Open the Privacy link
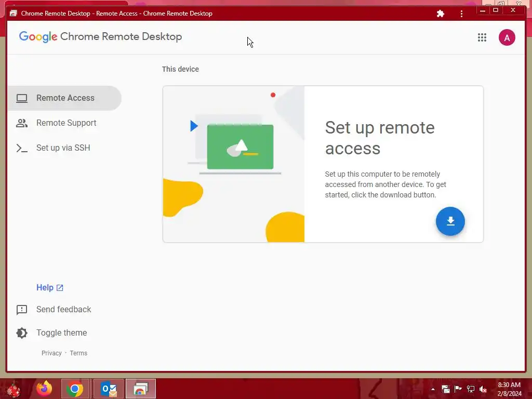Image resolution: width=532 pixels, height=399 pixels. pos(51,353)
